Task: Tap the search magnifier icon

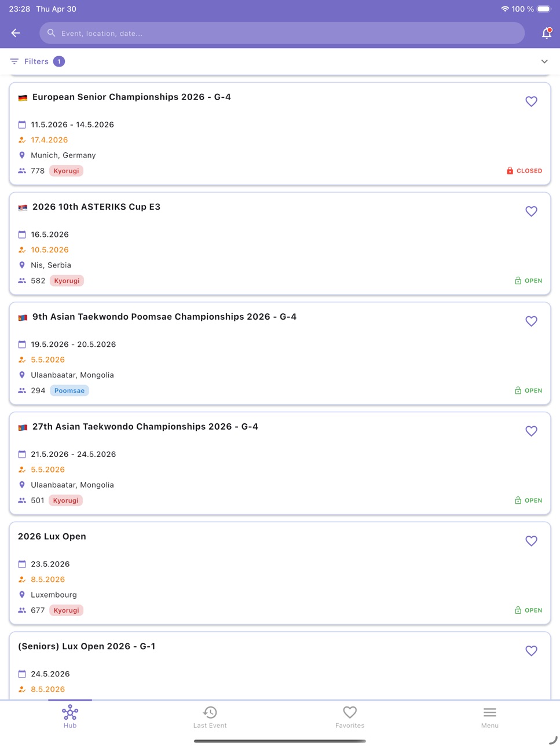Action: (x=52, y=33)
